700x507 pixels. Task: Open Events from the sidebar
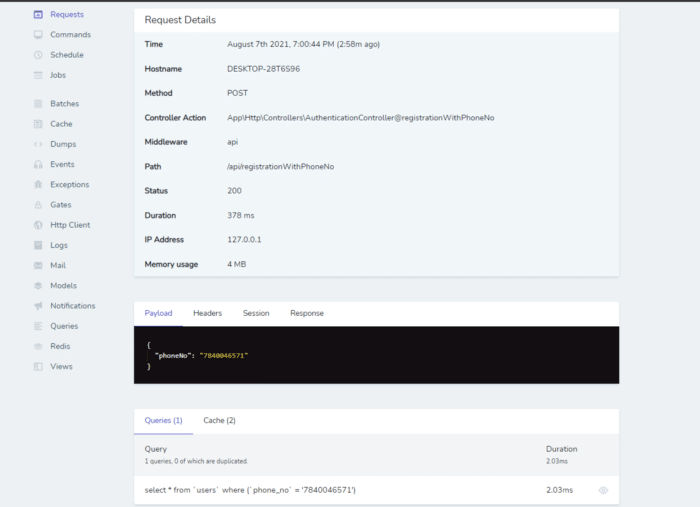point(62,164)
